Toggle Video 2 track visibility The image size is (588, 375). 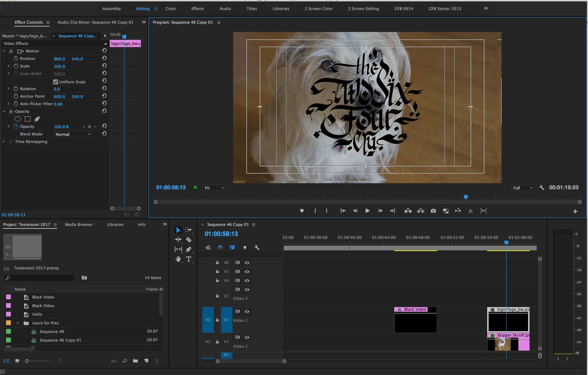pyautogui.click(x=247, y=311)
